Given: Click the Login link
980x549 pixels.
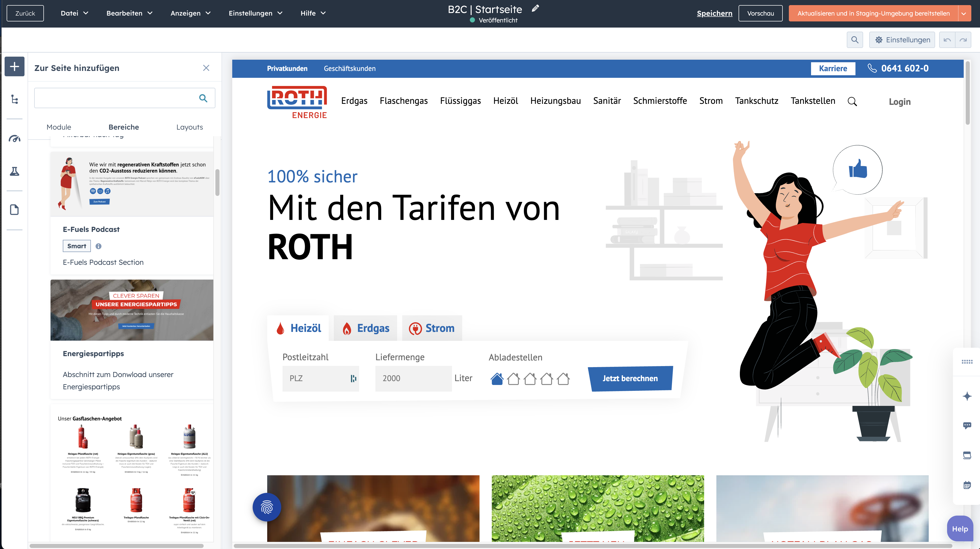Looking at the screenshot, I should (x=899, y=102).
